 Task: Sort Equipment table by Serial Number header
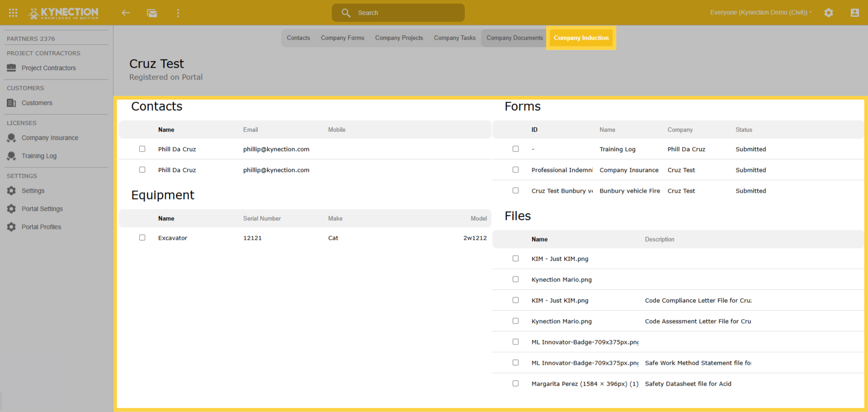coord(262,218)
